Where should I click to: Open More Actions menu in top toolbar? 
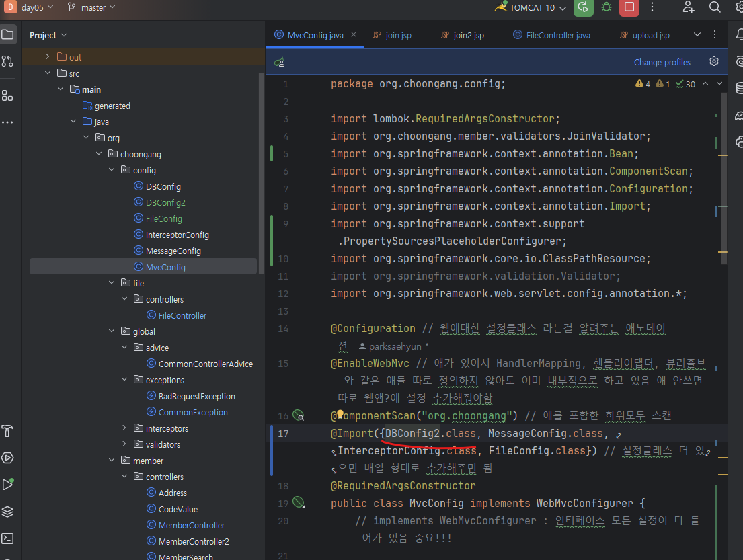pos(652,7)
